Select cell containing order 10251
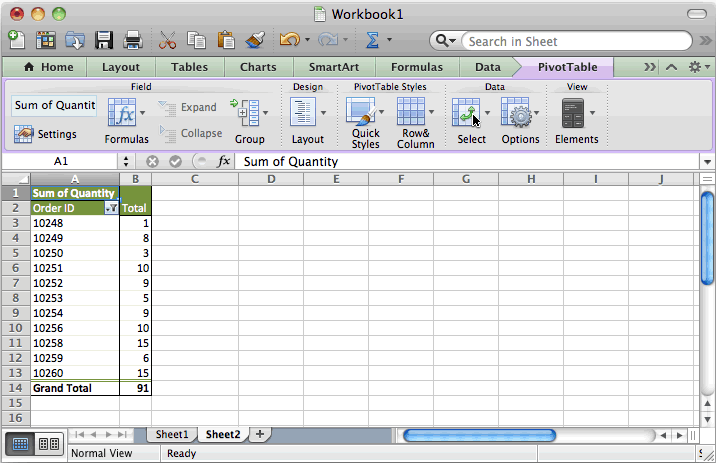Viewport: 716px width, 463px height. (75, 268)
